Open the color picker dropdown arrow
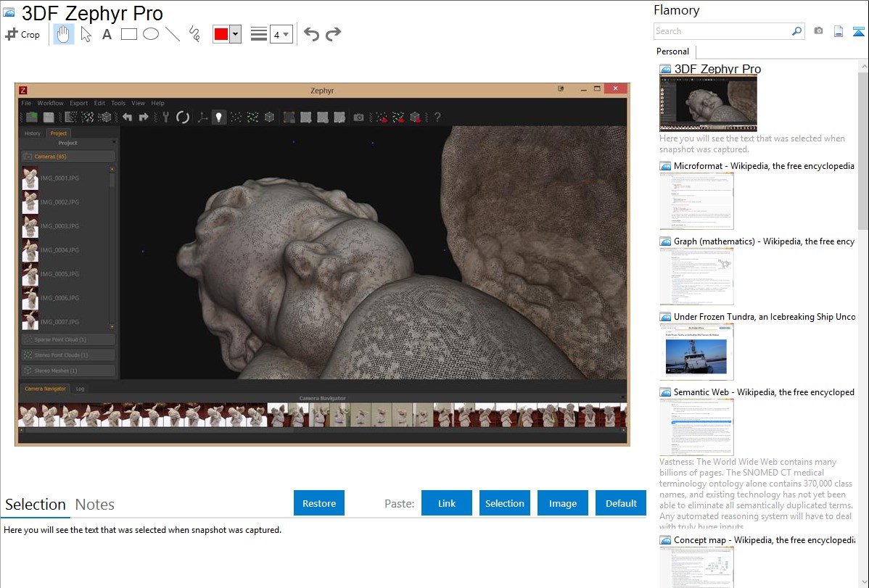869x588 pixels. 236,34
